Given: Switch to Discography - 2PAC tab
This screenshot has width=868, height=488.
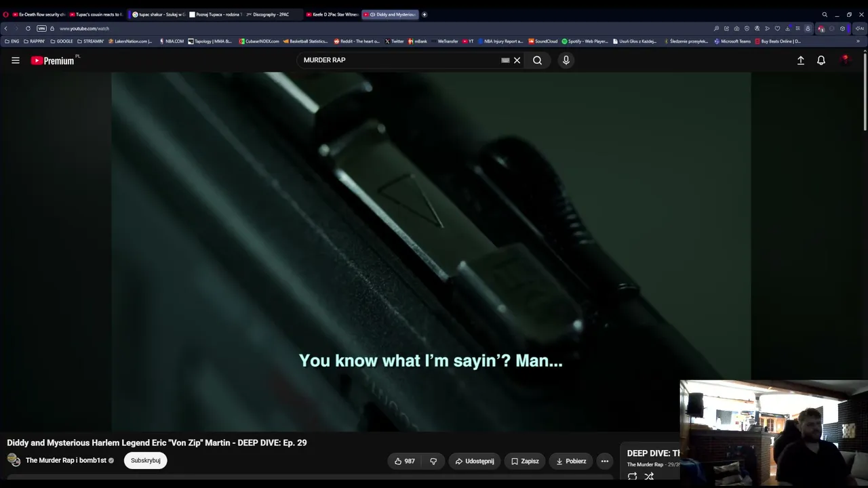Looking at the screenshot, I should pyautogui.click(x=273, y=14).
